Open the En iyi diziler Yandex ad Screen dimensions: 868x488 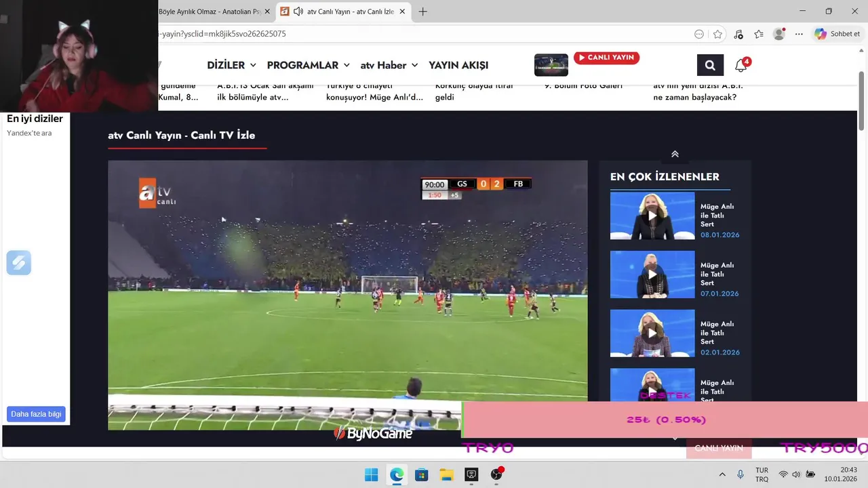tap(35, 119)
